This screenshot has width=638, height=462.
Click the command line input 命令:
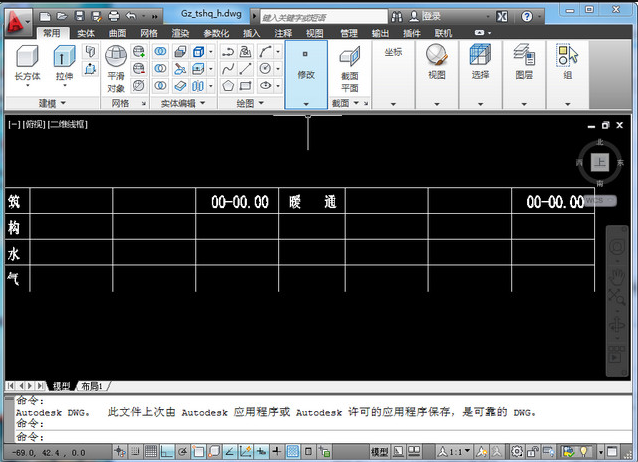click(x=323, y=437)
